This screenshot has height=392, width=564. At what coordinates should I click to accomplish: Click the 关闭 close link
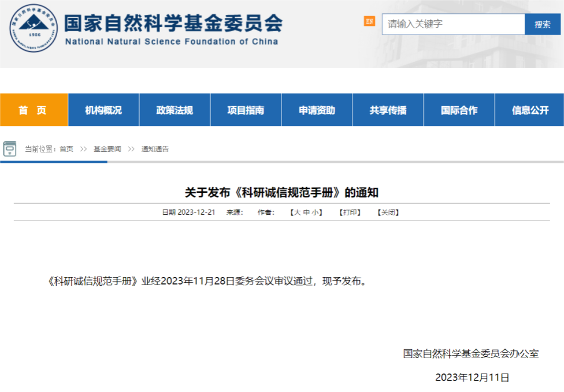point(388,212)
